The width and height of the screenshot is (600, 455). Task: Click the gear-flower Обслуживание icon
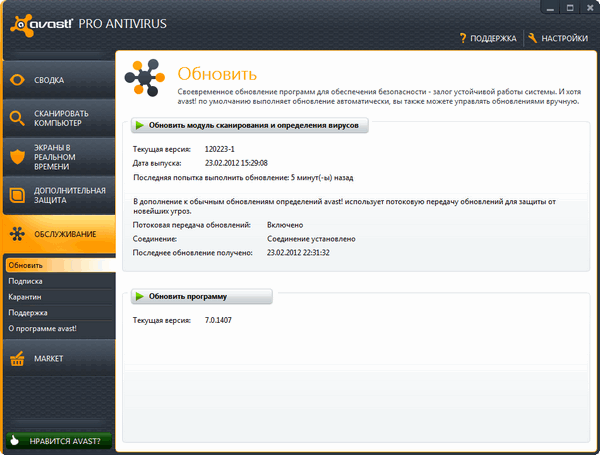click(x=18, y=234)
